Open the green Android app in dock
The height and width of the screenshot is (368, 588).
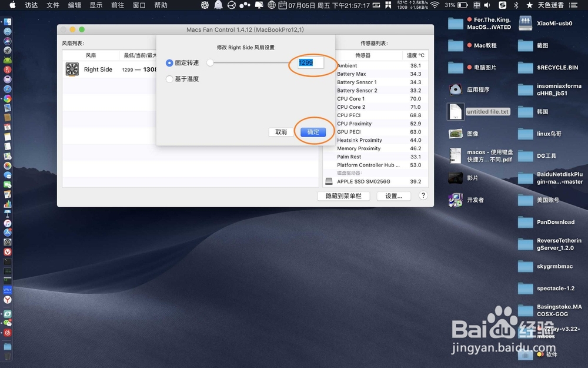[8, 60]
